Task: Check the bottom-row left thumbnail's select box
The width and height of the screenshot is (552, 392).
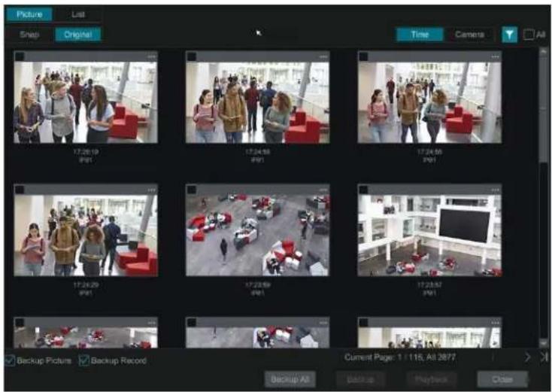Action: (x=20, y=322)
